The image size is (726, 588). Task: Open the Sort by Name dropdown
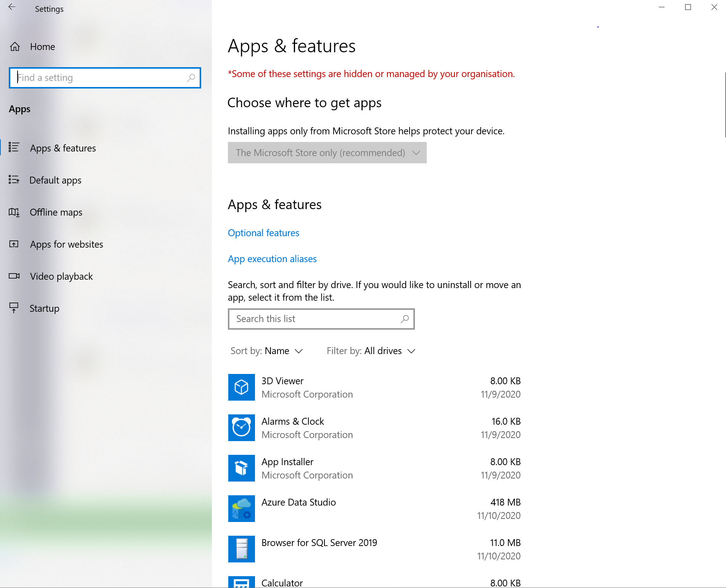[267, 351]
